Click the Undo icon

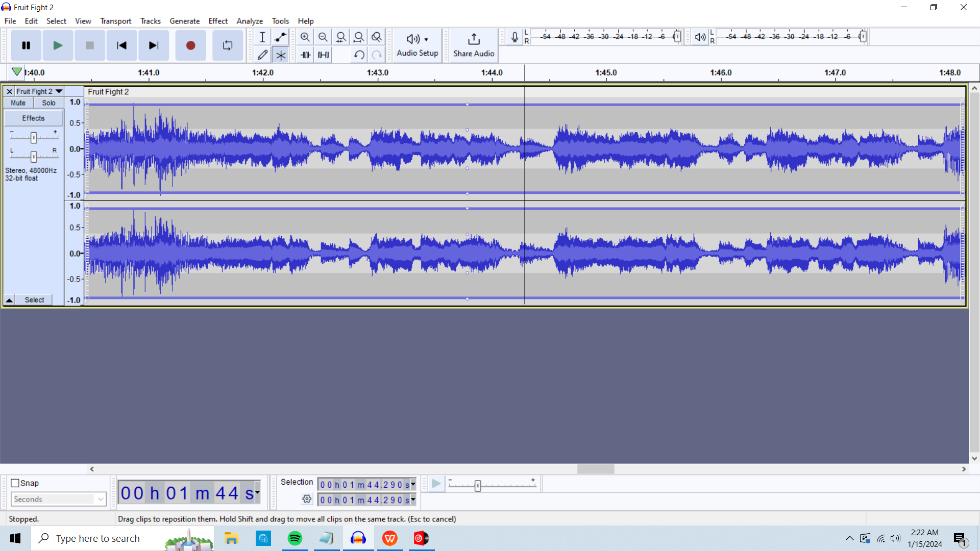pos(359,55)
